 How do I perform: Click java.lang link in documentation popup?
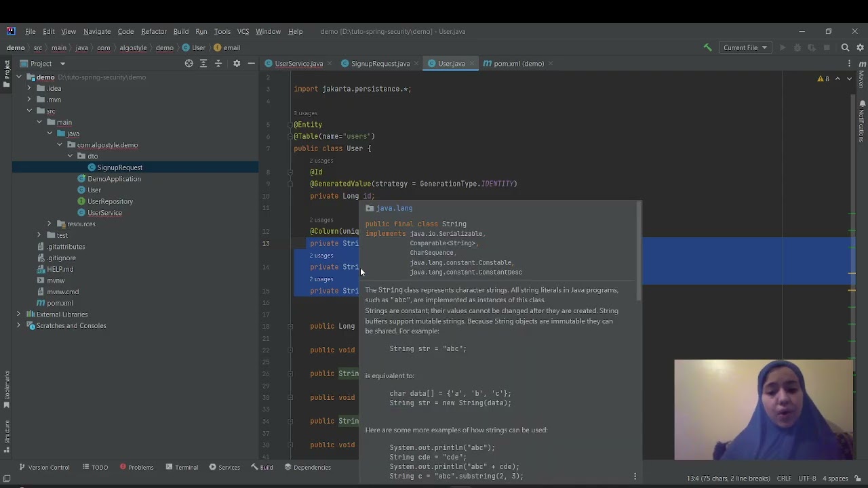394,208
